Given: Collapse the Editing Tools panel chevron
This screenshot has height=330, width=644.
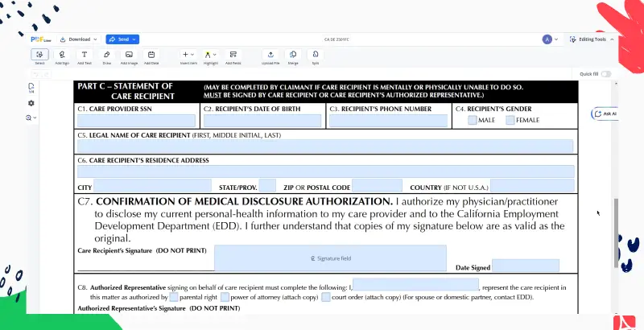Looking at the screenshot, I should (x=612, y=39).
